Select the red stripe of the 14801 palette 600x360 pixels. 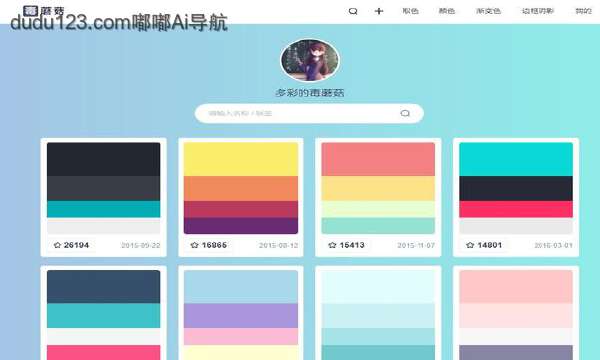pyautogui.click(x=516, y=209)
